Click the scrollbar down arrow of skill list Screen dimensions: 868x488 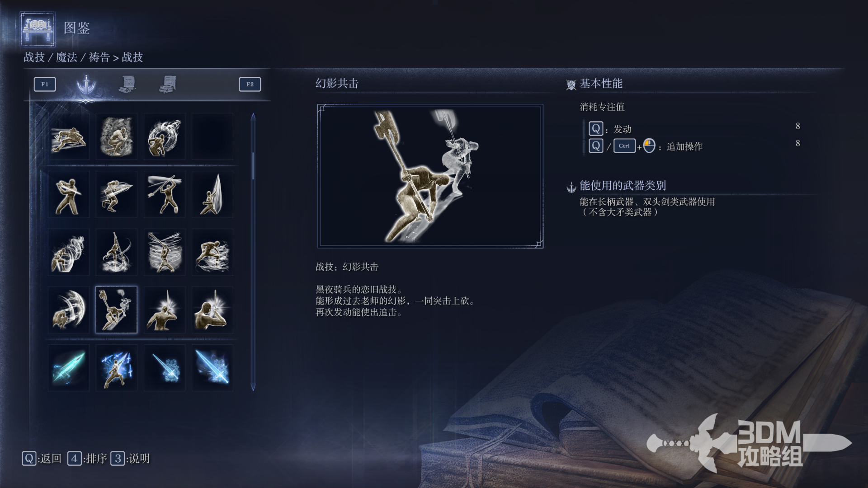253,387
